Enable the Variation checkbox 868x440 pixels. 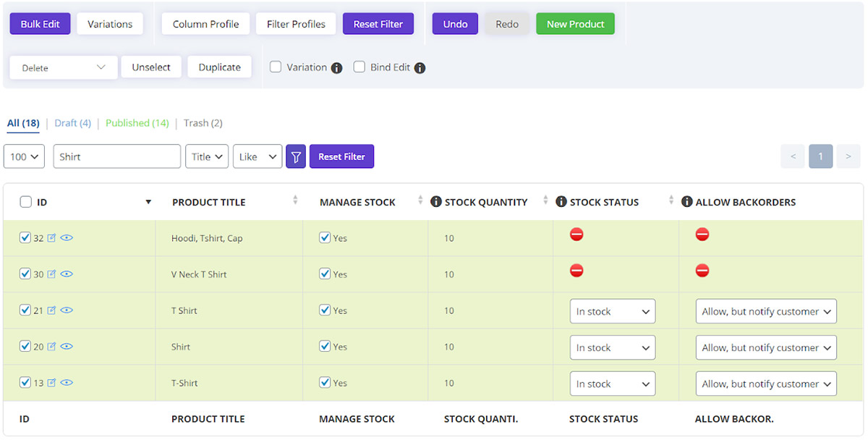[276, 67]
